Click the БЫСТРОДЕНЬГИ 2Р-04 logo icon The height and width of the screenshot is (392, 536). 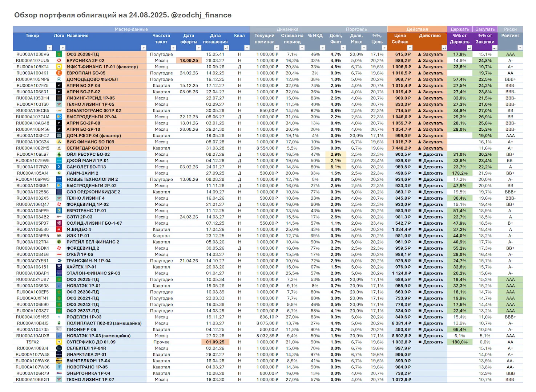[x=59, y=117]
